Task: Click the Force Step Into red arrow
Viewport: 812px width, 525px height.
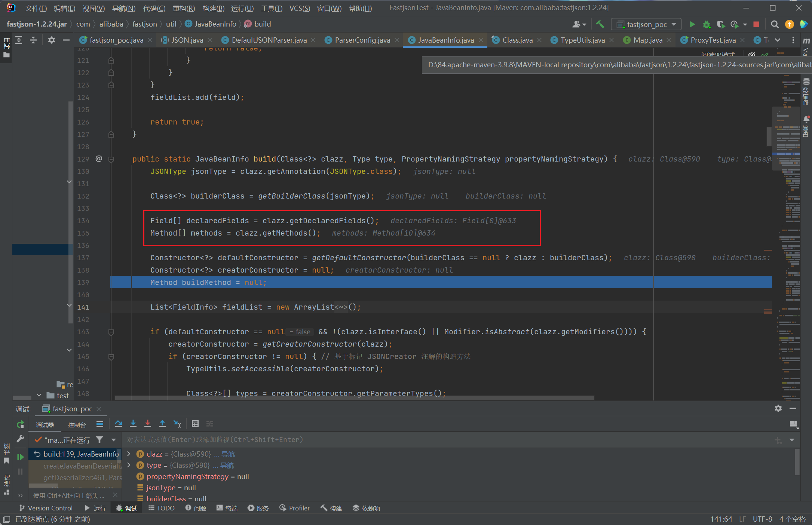Action: pos(148,424)
